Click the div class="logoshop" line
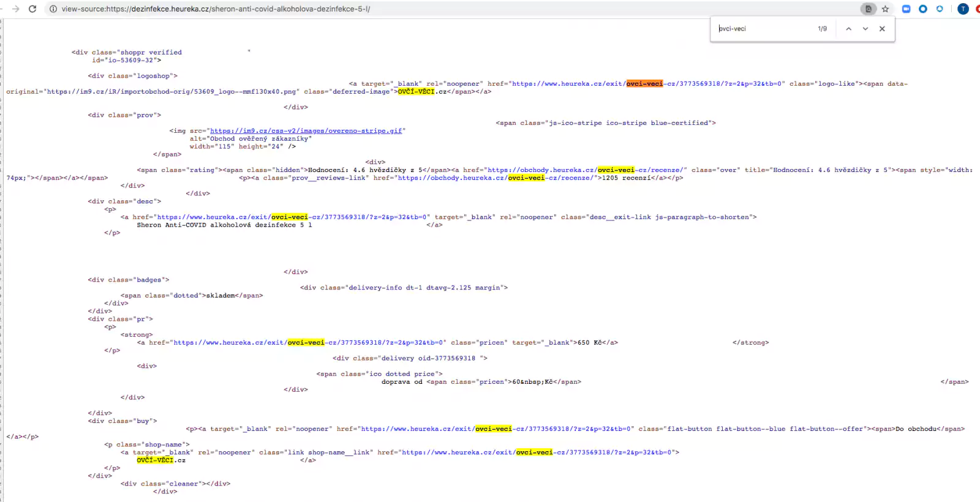 point(133,76)
